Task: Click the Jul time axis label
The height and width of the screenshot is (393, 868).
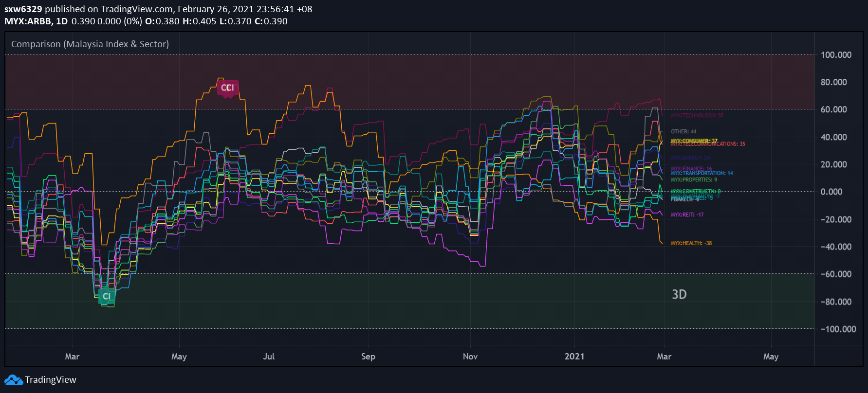Action: tap(269, 357)
